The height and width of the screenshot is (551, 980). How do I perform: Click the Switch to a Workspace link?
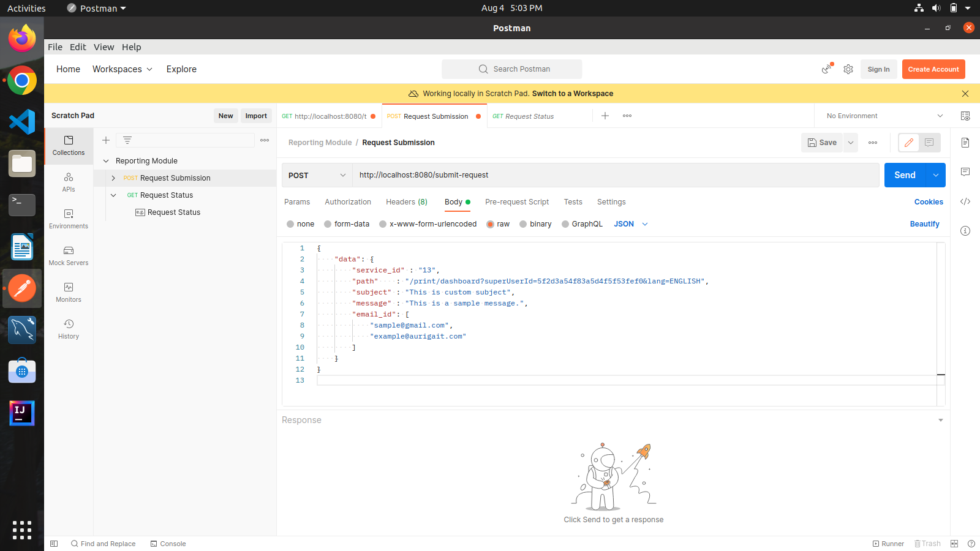(573, 94)
